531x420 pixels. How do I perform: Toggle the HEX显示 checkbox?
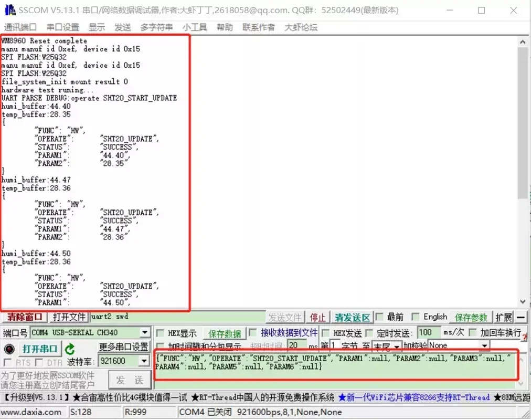click(160, 333)
